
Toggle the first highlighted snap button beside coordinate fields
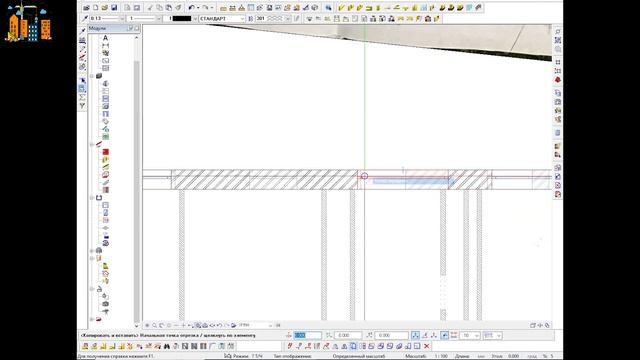pyautogui.click(x=415, y=335)
